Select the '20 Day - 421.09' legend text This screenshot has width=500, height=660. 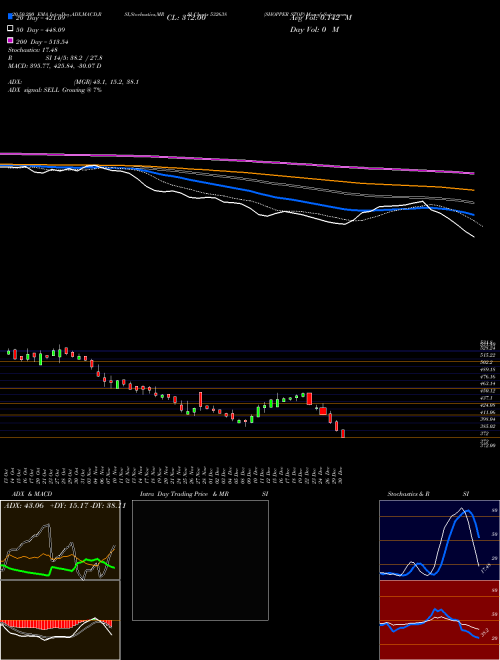click(40, 18)
